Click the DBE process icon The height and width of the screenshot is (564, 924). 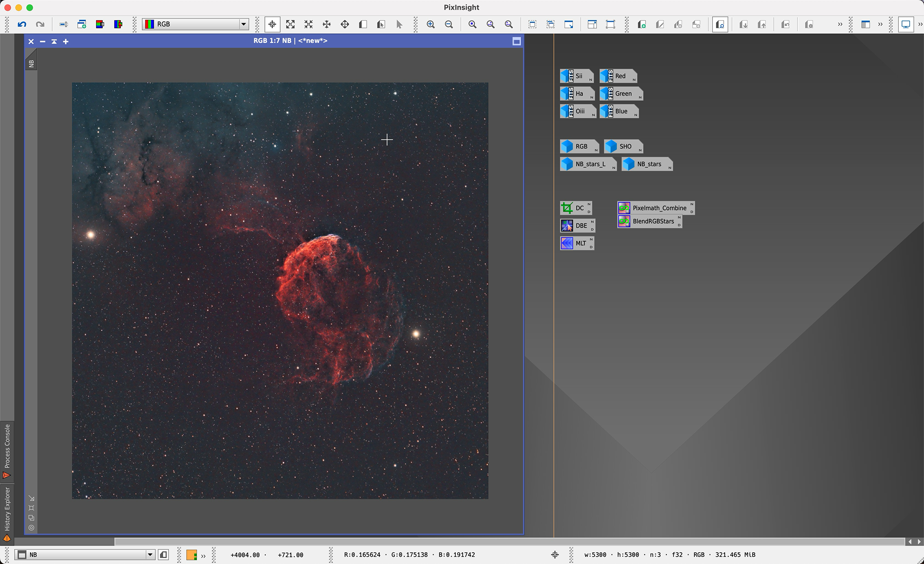coord(577,226)
